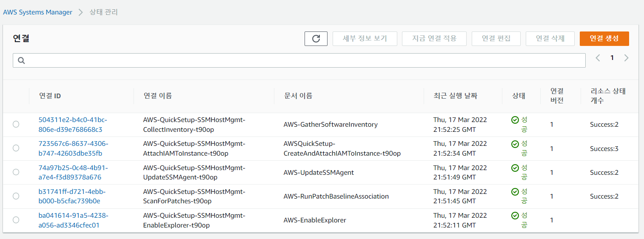Go to previous page arrow

598,58
